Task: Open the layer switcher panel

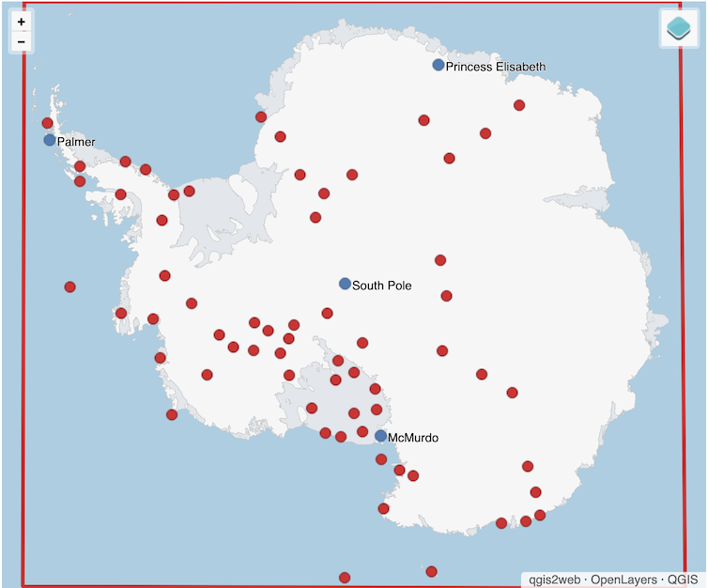Action: [x=678, y=28]
